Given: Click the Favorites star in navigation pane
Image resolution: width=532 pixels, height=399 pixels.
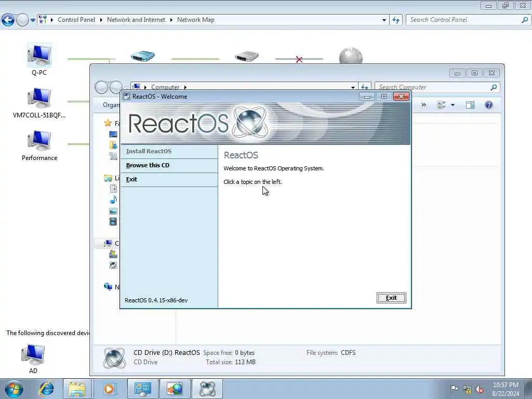Looking at the screenshot, I should coord(108,123).
